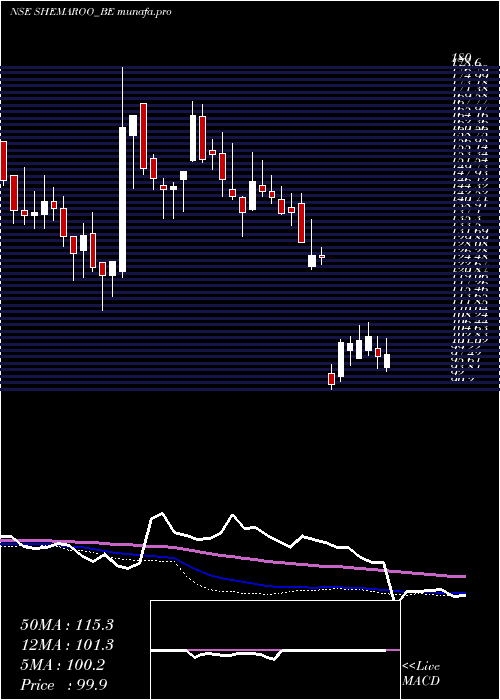Click the 164.16 price axis label
This screenshot has height=700, width=500.
469,115
